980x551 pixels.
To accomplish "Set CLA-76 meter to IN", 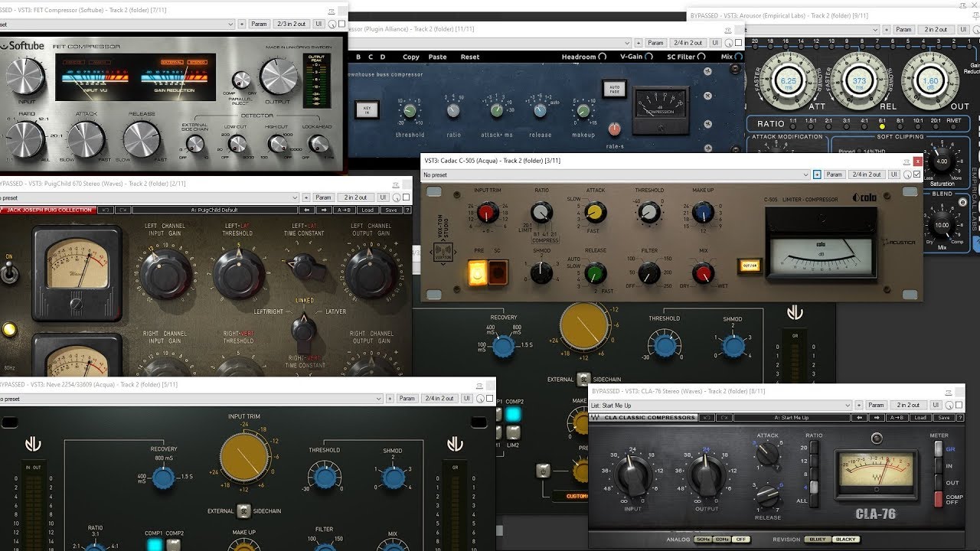I will (939, 465).
